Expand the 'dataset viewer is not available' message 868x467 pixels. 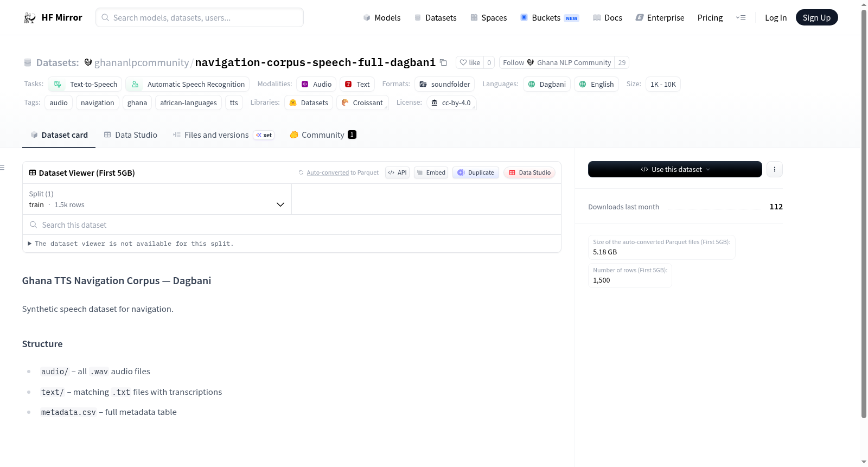point(131,244)
